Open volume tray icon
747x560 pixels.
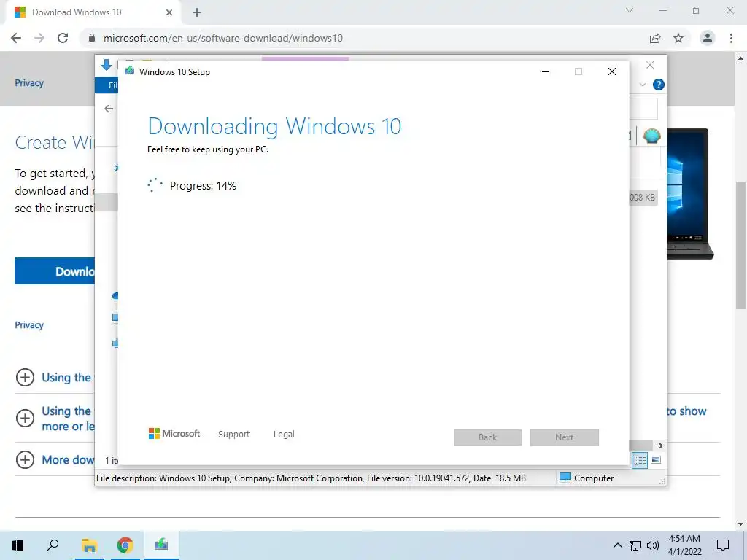click(x=653, y=545)
